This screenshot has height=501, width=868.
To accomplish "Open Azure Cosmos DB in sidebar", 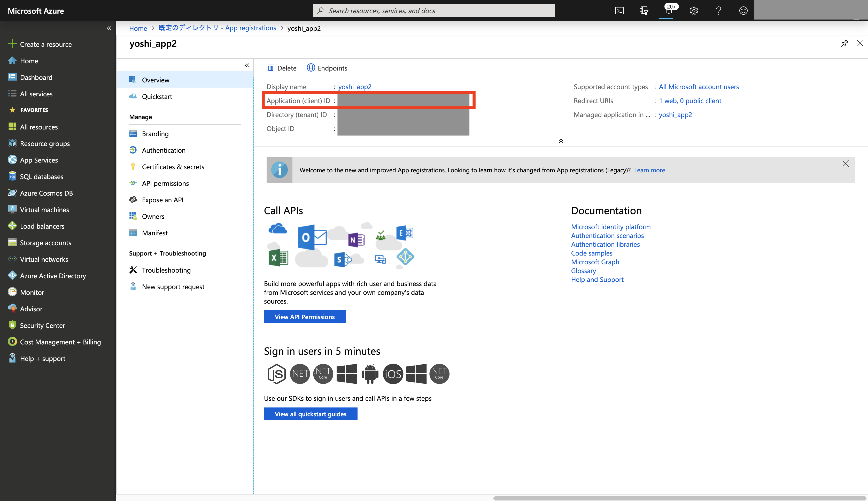I will (x=41, y=193).
